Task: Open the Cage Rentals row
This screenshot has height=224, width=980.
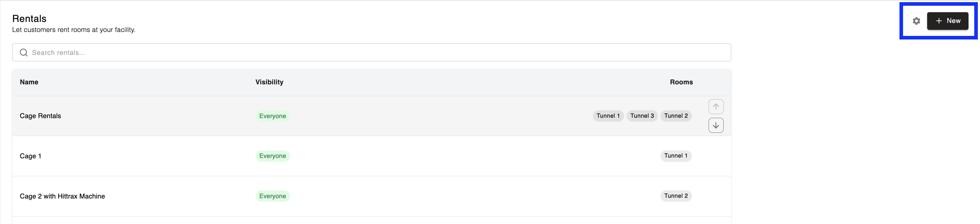Action: pyautogui.click(x=371, y=116)
